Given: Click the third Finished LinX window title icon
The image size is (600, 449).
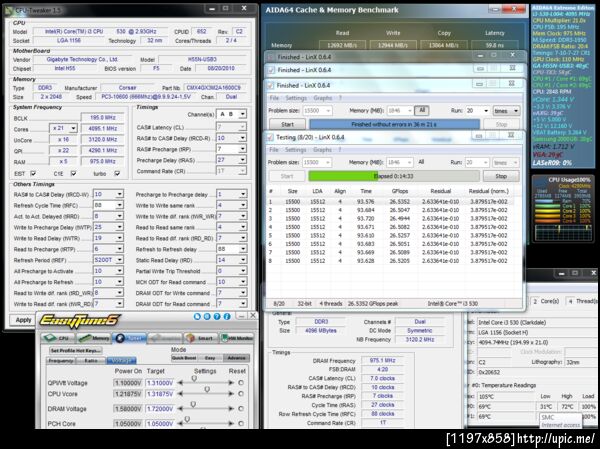Looking at the screenshot, I should (270, 85).
